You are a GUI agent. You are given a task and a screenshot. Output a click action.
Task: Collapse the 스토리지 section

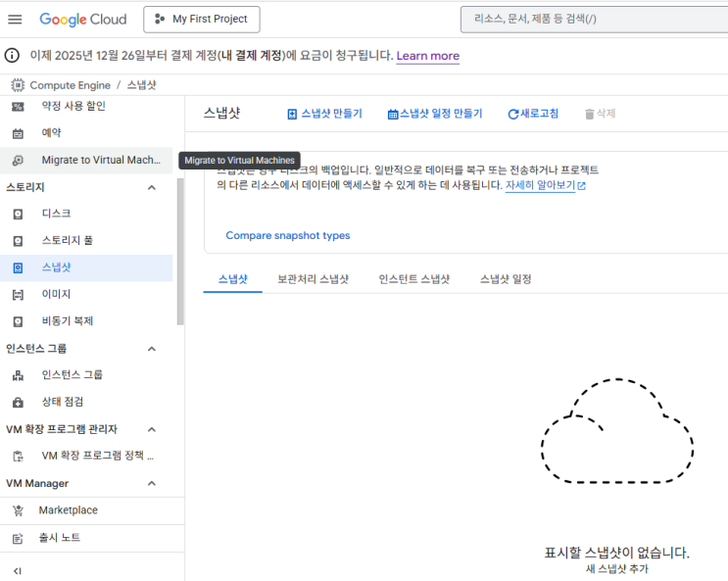[x=151, y=188]
